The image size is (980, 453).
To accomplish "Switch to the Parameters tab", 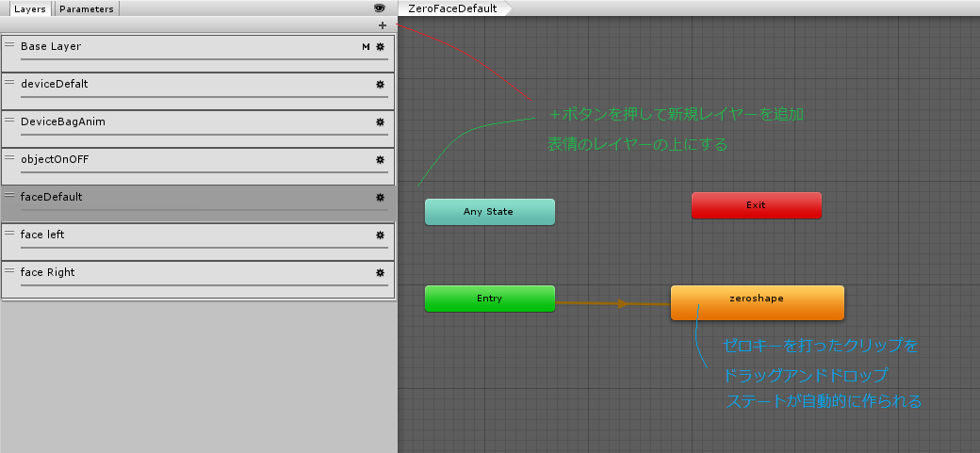I will tap(87, 8).
